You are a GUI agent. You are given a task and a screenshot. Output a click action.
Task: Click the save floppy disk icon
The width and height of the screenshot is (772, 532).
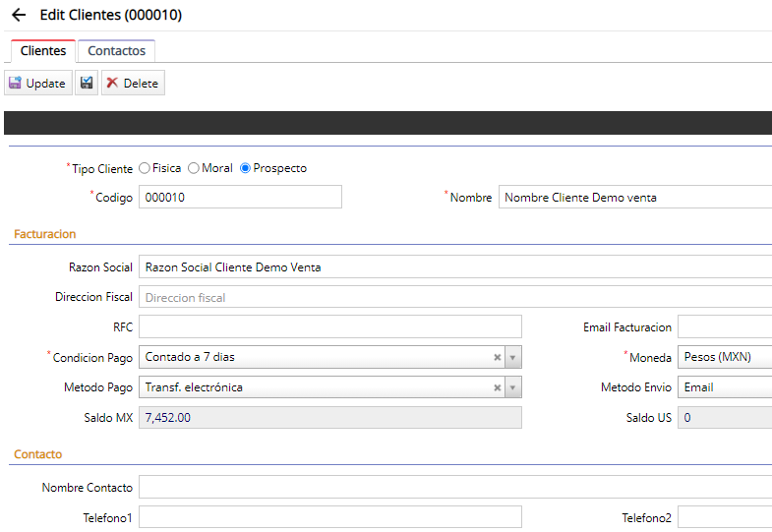(87, 84)
